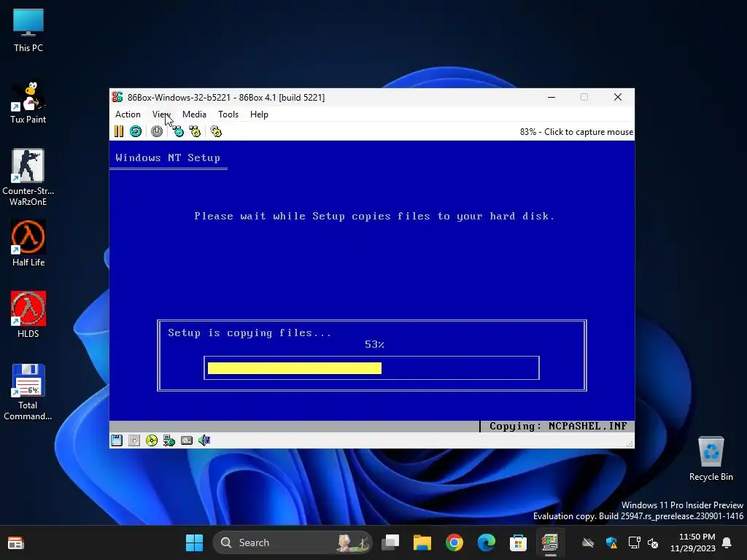Open the Widgets button on taskbar

(x=16, y=542)
